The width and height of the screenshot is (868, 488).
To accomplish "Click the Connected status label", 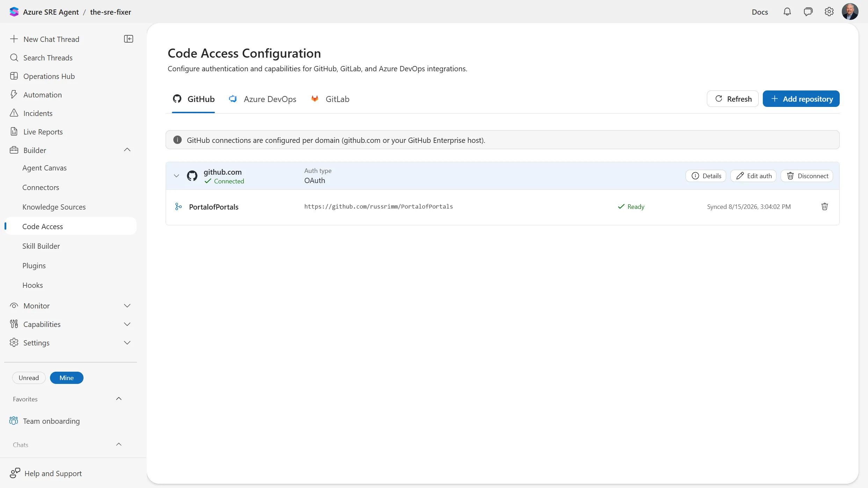I will pos(229,181).
